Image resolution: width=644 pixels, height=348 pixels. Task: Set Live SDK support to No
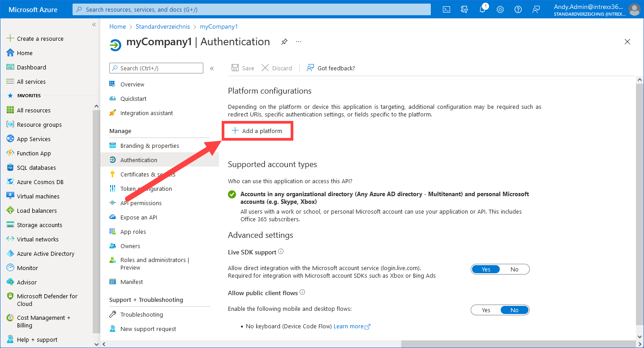(x=514, y=269)
